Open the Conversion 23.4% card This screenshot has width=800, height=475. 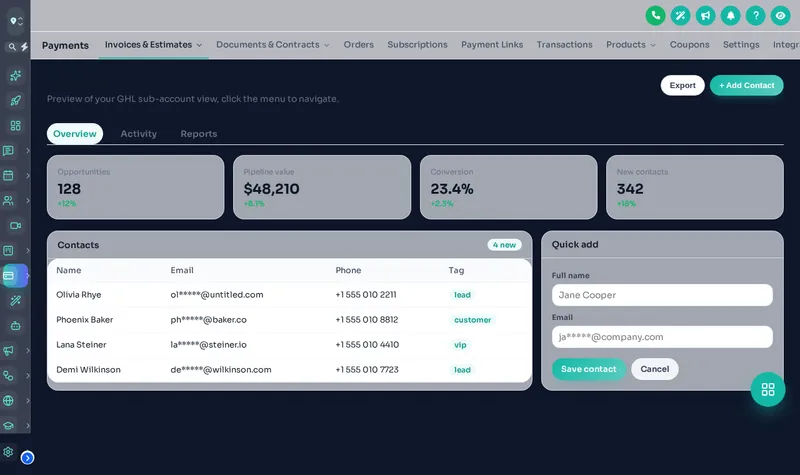(509, 187)
